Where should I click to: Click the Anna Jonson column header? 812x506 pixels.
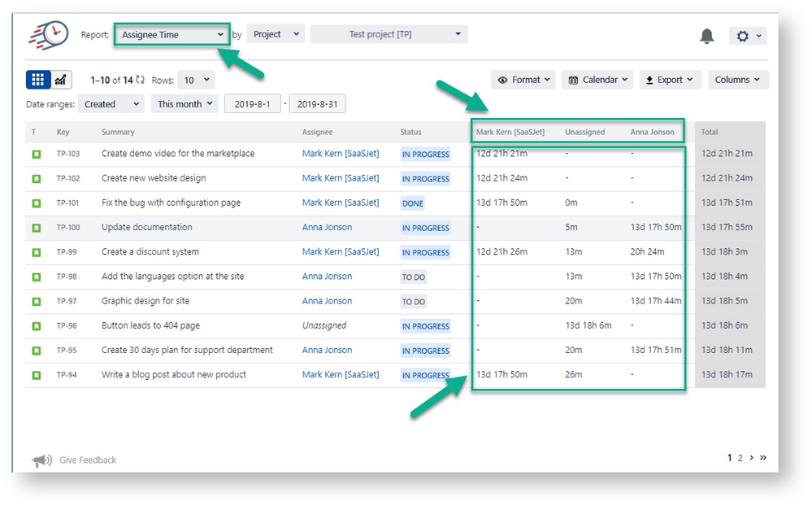coord(652,133)
